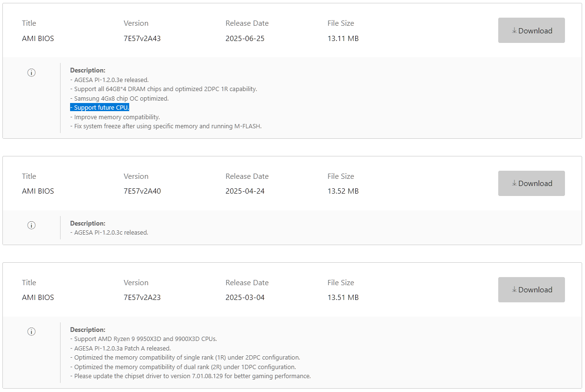Click file size 13.52 MB
585x392 pixels.
click(343, 191)
